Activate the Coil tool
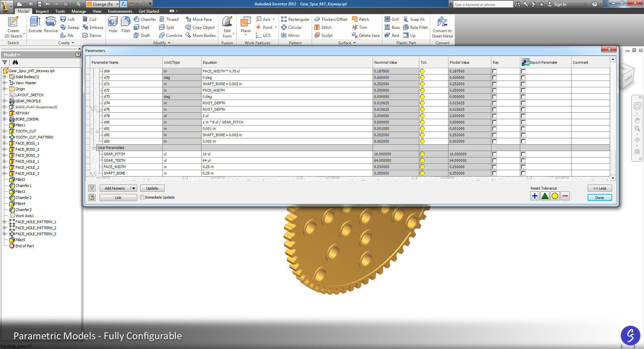The image size is (644, 349). (90, 19)
